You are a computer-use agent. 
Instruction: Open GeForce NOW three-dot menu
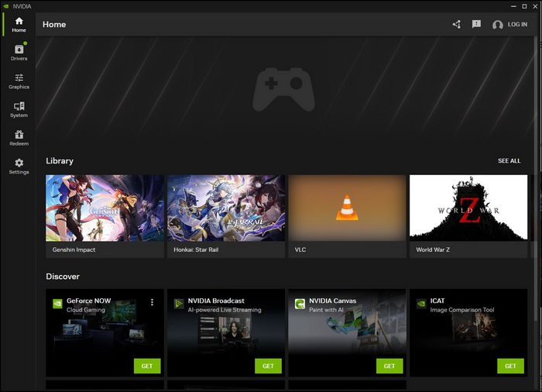tap(152, 302)
